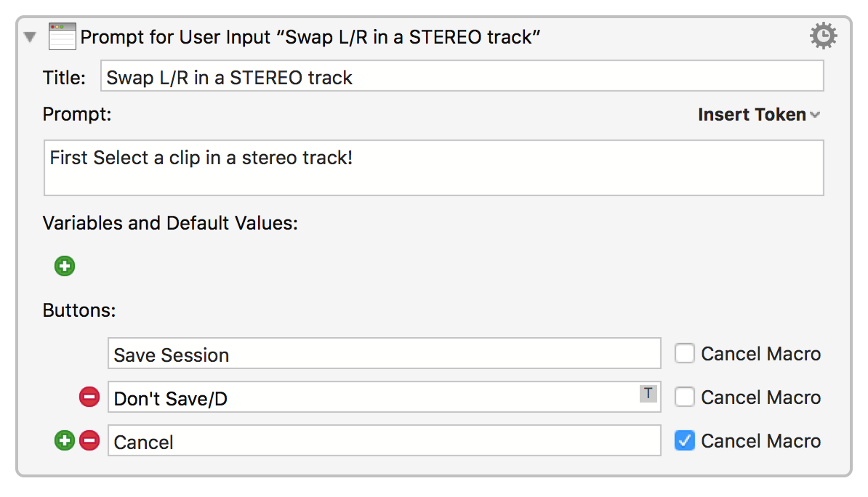
Task: Add a new variable with green plus
Action: tap(65, 266)
